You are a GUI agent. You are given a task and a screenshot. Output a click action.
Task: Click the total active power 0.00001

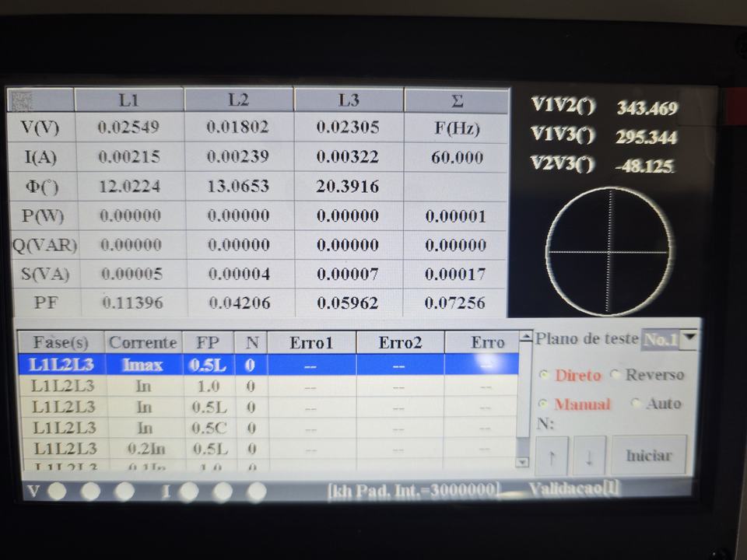[x=455, y=216]
